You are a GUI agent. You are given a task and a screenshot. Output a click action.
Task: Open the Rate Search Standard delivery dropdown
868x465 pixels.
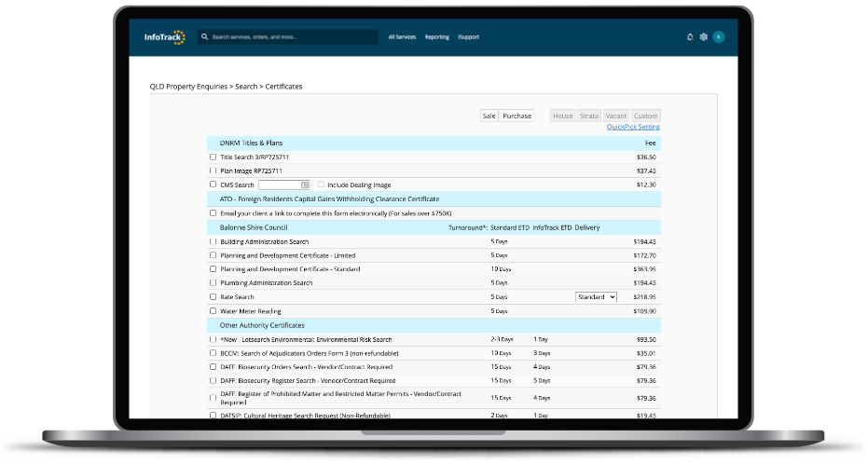(596, 297)
